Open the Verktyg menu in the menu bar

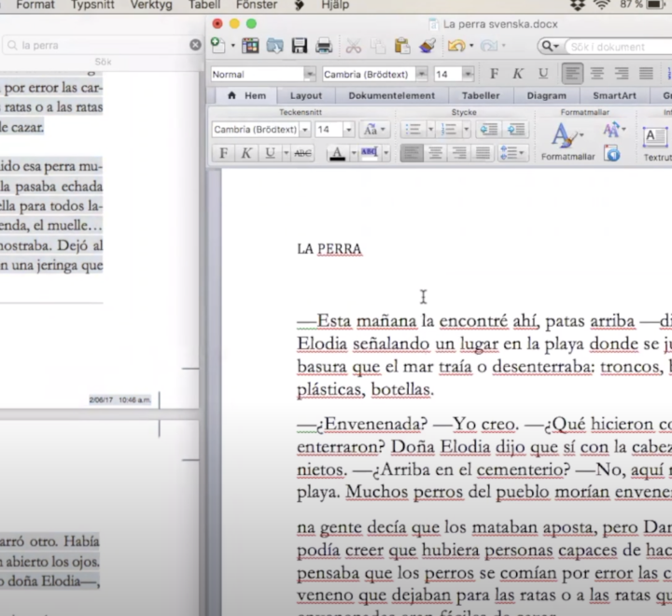click(x=151, y=6)
